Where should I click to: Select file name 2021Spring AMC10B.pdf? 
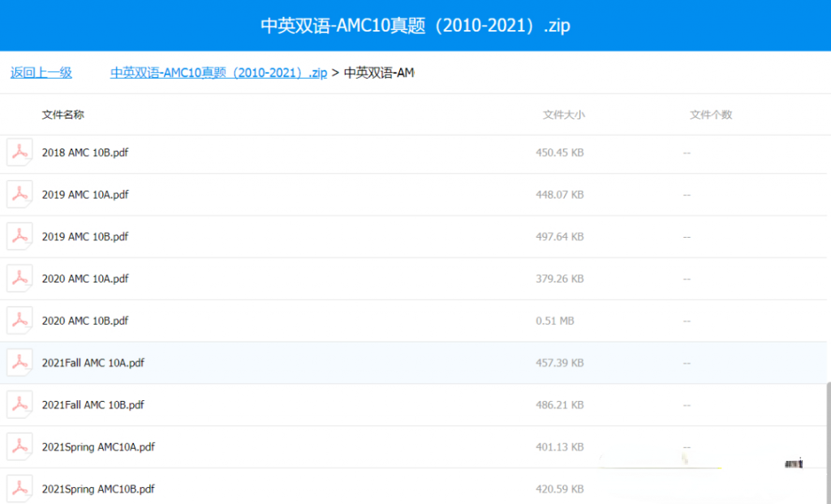98,489
